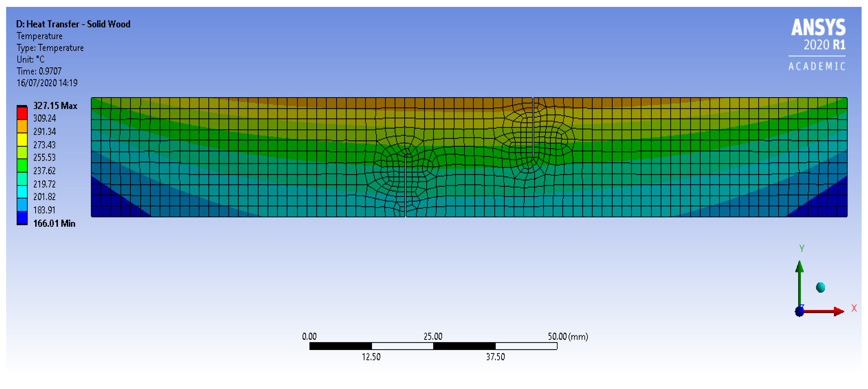The width and height of the screenshot is (868, 389).
Task: Select the bright green legend band
Action: (x=22, y=165)
